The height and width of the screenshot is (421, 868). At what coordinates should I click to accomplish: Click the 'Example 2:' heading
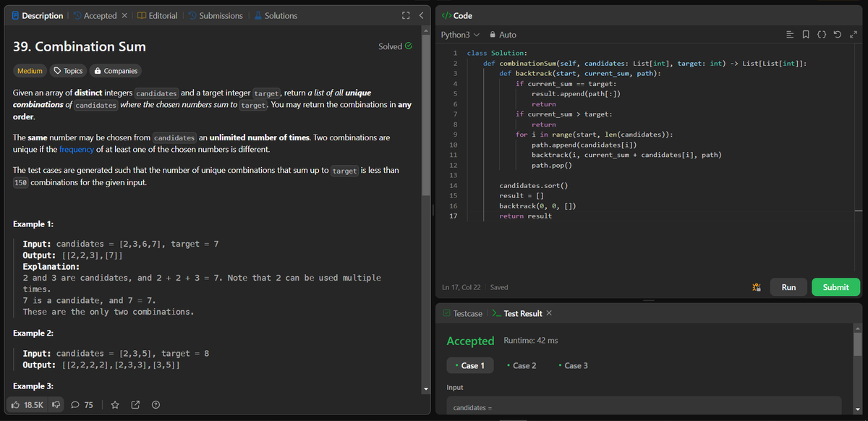tap(33, 333)
